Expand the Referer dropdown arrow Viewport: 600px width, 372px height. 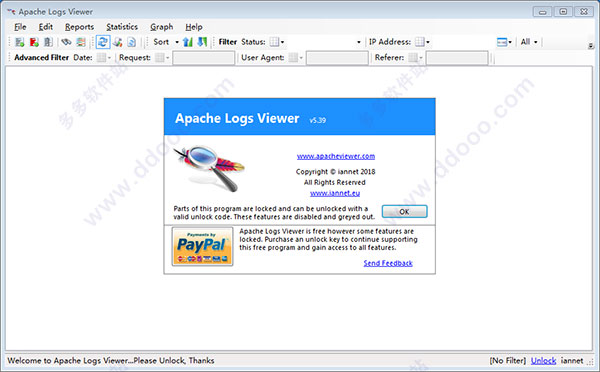click(x=421, y=58)
